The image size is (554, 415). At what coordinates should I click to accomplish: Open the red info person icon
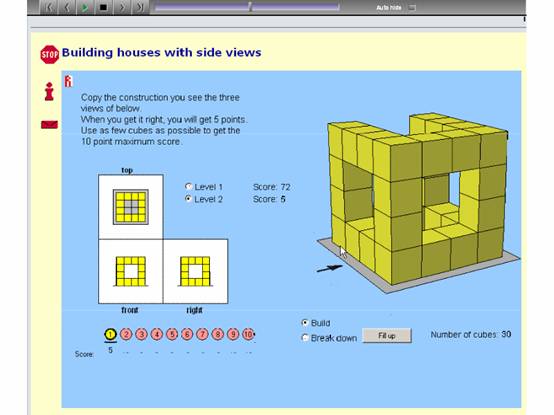pyautogui.click(x=49, y=91)
